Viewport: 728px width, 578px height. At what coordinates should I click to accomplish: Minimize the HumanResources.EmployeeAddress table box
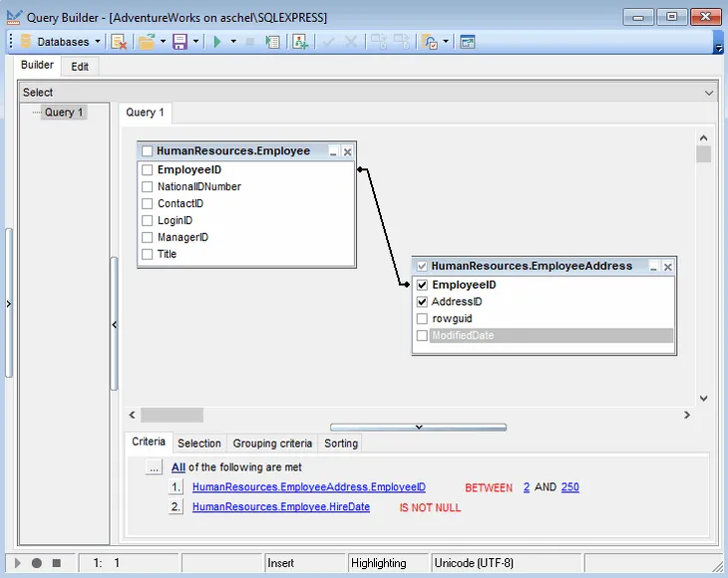pos(654,267)
